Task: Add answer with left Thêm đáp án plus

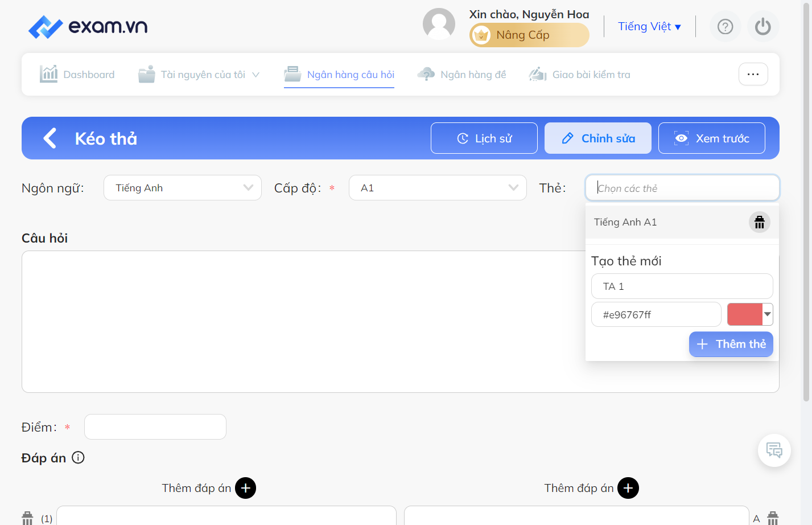Action: [x=245, y=488]
